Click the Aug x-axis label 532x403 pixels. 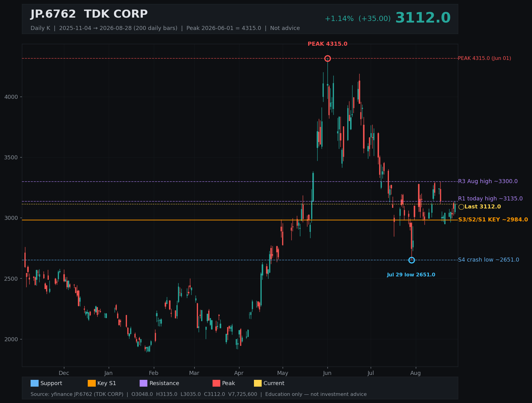coord(416,373)
